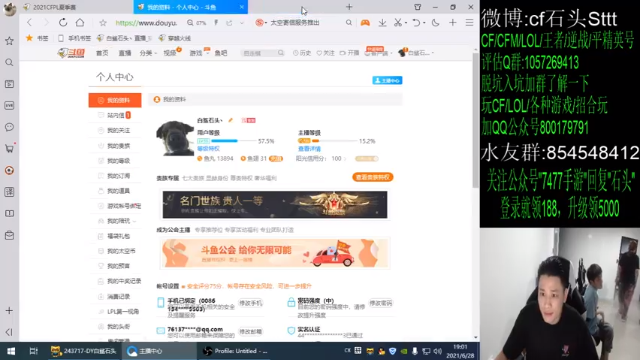Click 修改邮箱 button
The height and width of the screenshot is (360, 640).
pos(250,331)
